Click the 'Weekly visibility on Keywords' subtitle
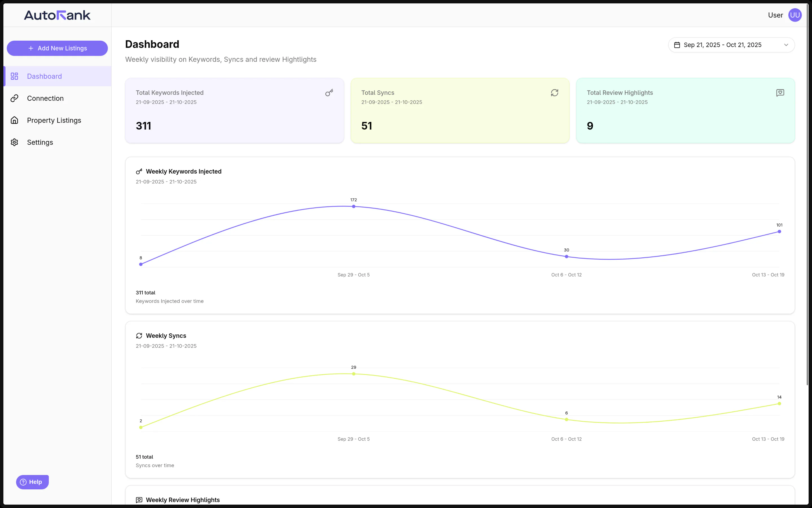812x508 pixels. [x=220, y=60]
